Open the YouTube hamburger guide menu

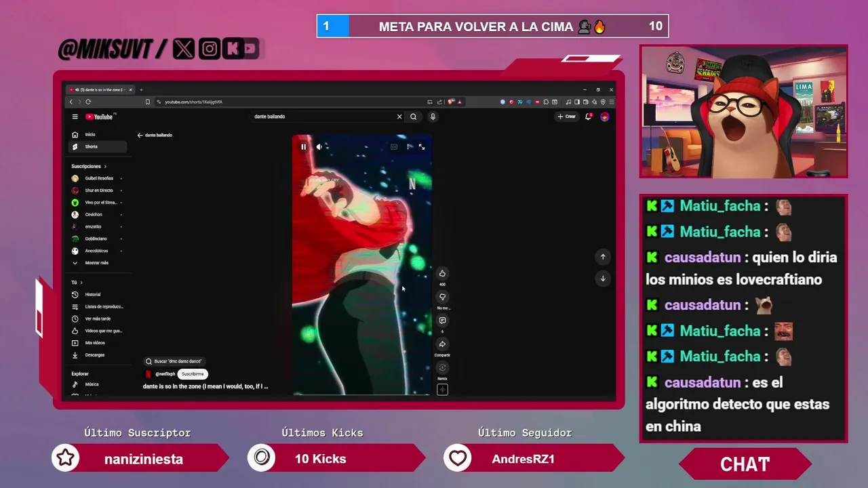(75, 117)
